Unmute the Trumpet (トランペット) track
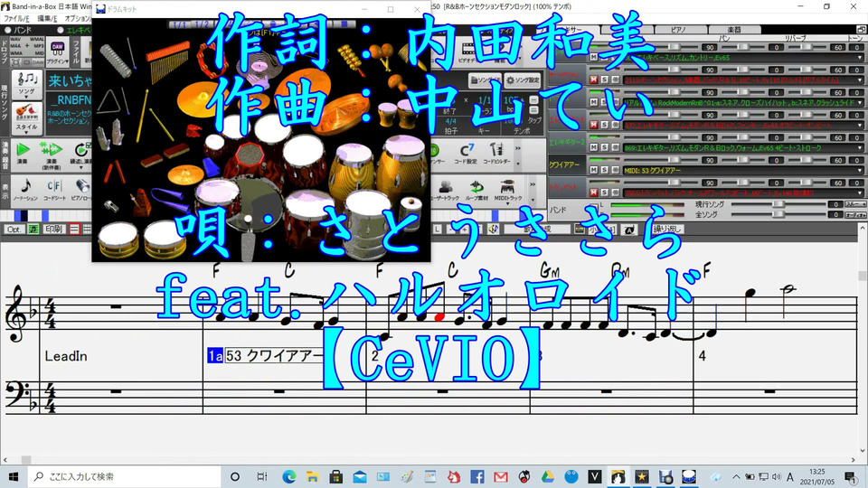 pyautogui.click(x=594, y=192)
